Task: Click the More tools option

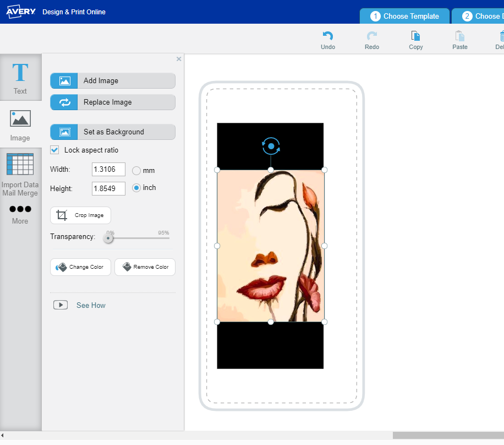Action: [20, 214]
